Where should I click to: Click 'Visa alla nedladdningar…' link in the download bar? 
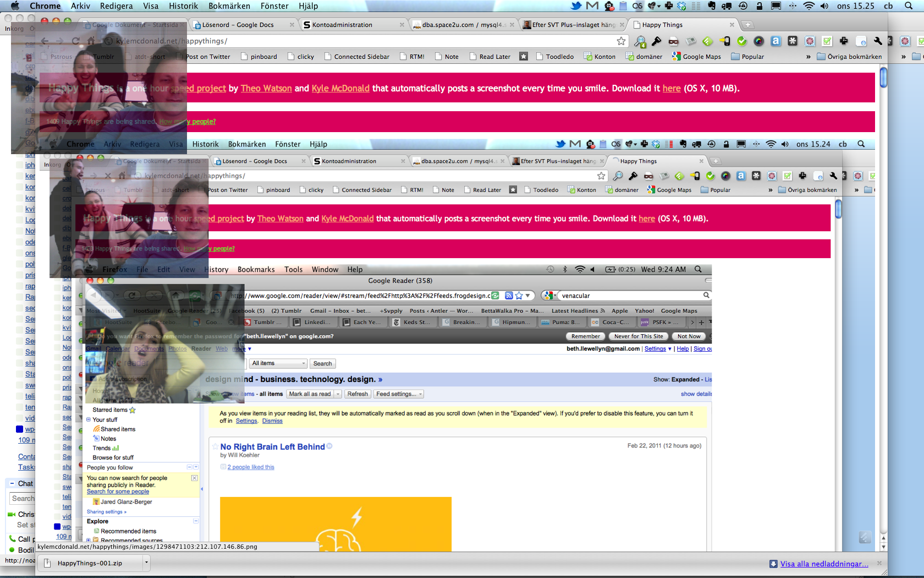pyautogui.click(x=824, y=564)
